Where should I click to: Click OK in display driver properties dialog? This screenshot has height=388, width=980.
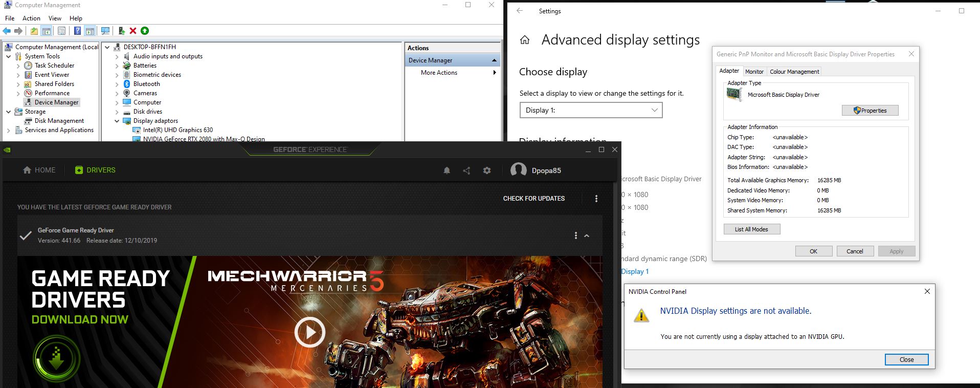click(x=813, y=251)
